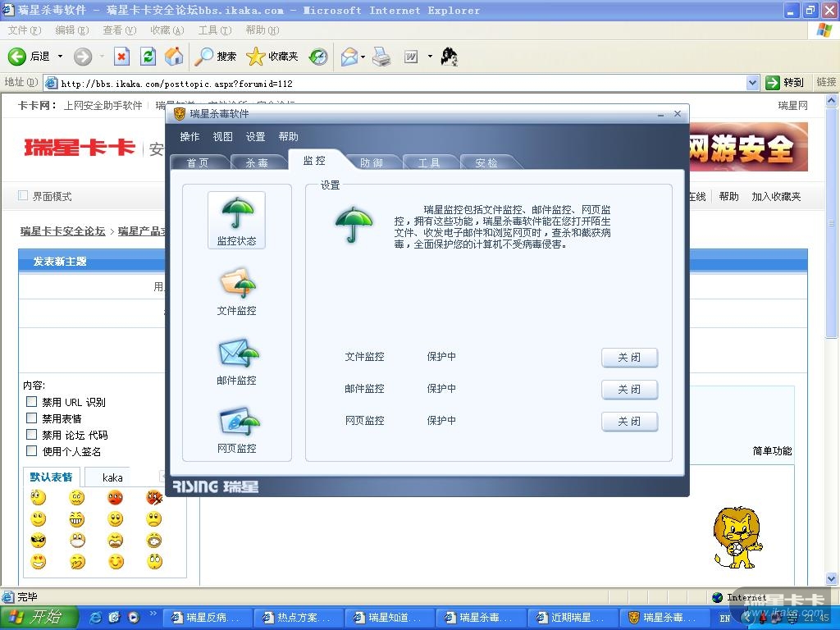Insert the sunglasses emoticon
Viewport: 840px width, 630px height.
click(39, 540)
